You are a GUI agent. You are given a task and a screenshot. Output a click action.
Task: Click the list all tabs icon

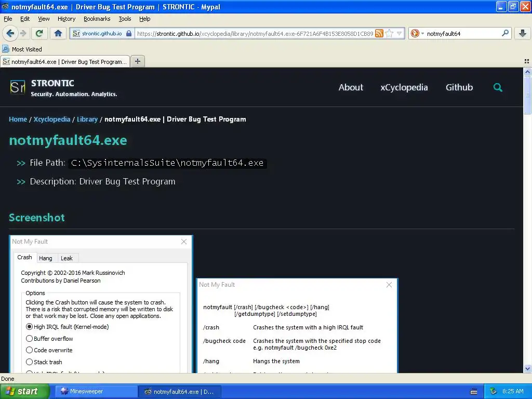[527, 61]
